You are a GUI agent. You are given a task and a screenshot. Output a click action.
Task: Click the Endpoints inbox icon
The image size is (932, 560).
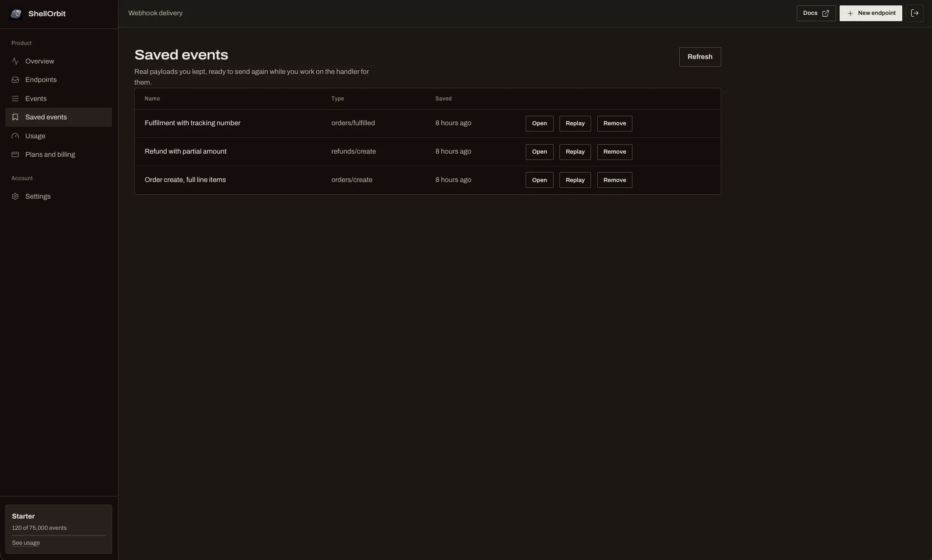tap(15, 80)
